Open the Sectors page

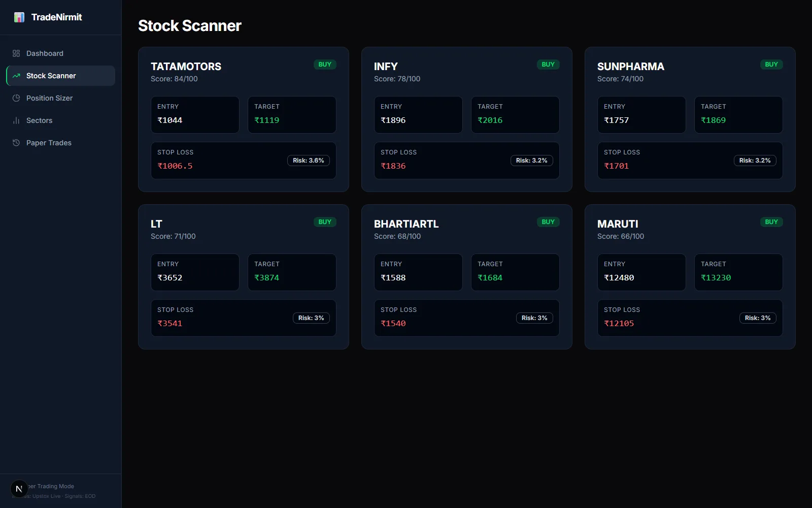coord(61,120)
